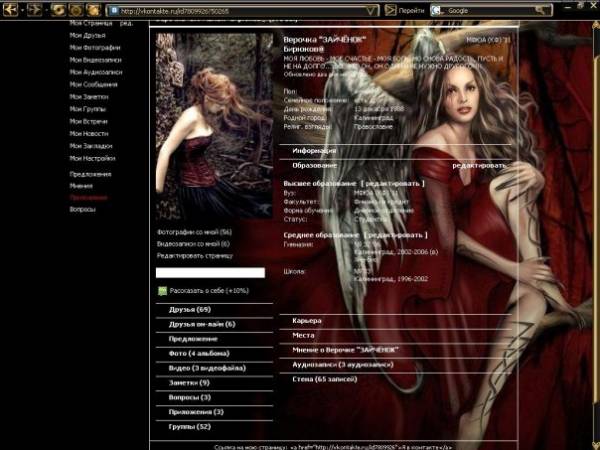The width and height of the screenshot is (600, 450).
Task: Open Мои Встречи in sidebar
Action: [88, 121]
